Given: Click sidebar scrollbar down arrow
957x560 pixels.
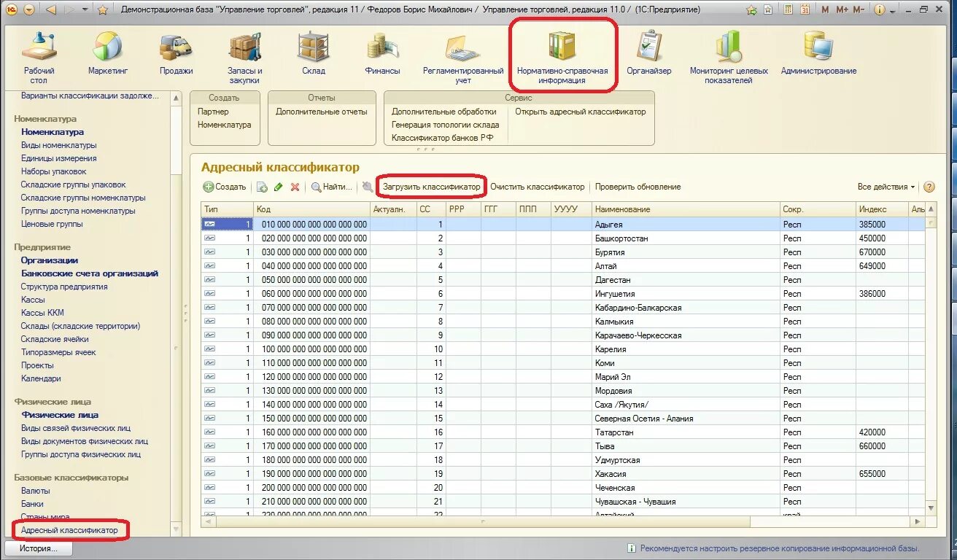Looking at the screenshot, I should point(176,529).
